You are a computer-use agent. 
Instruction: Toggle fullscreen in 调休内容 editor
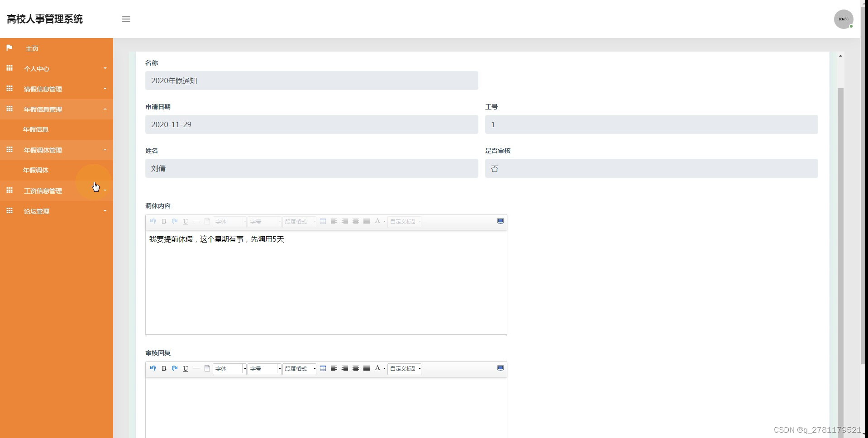pyautogui.click(x=501, y=221)
